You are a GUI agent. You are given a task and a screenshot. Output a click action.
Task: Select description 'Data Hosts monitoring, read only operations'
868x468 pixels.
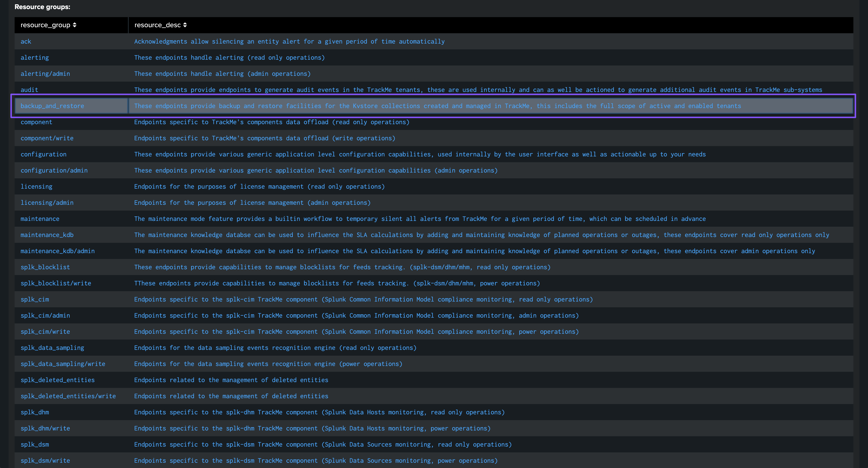coord(319,412)
